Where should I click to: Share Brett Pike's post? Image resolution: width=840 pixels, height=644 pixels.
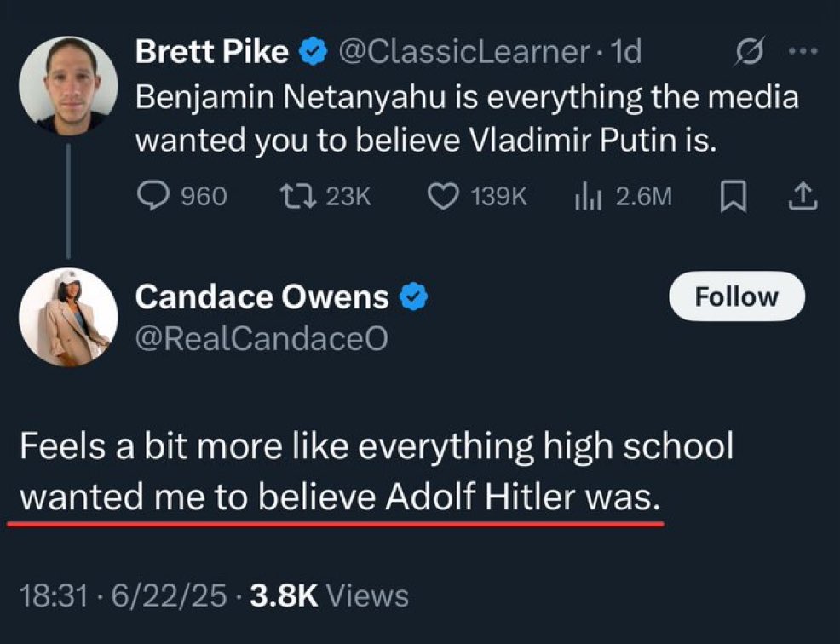click(x=803, y=196)
